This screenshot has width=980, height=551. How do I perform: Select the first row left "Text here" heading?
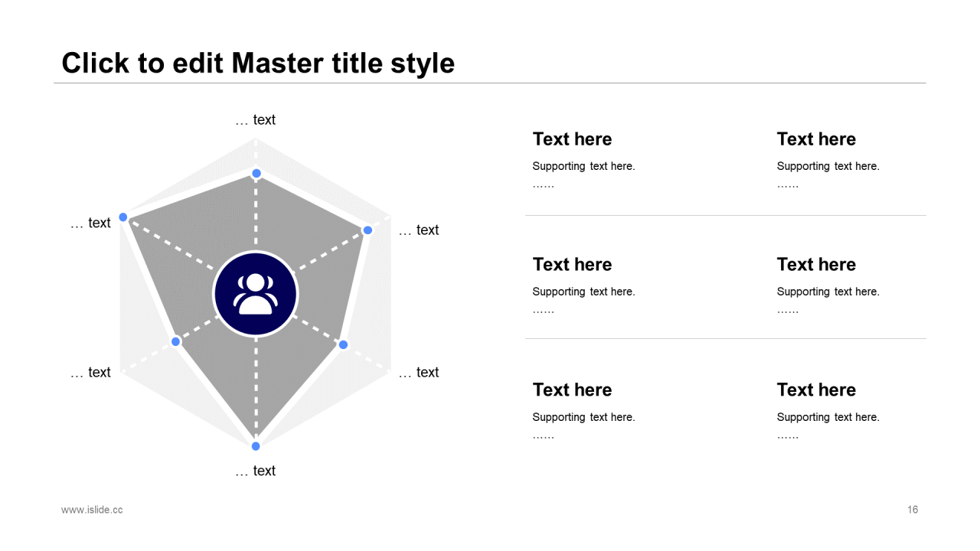(572, 139)
